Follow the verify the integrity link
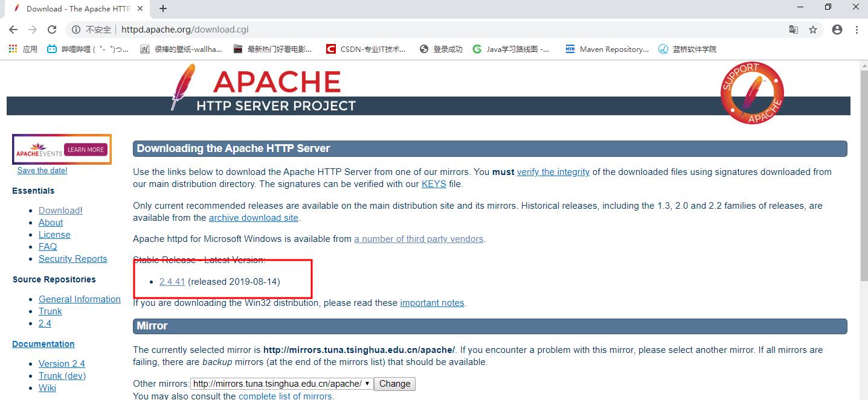 pyautogui.click(x=553, y=172)
